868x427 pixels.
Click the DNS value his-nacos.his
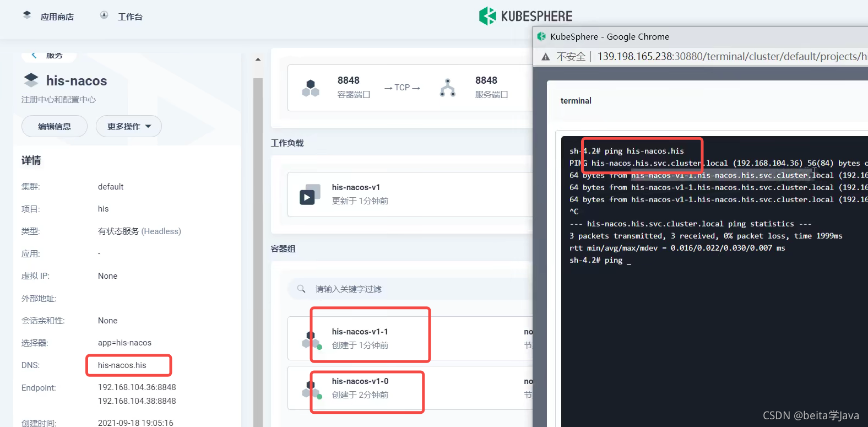click(x=122, y=365)
